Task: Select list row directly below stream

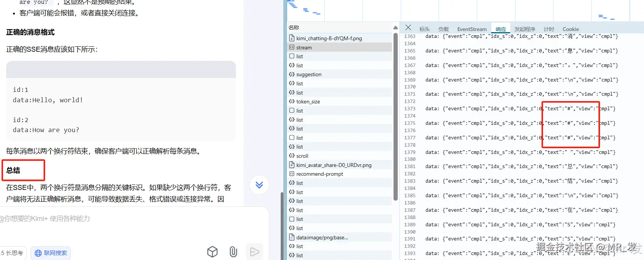Action: coord(340,56)
